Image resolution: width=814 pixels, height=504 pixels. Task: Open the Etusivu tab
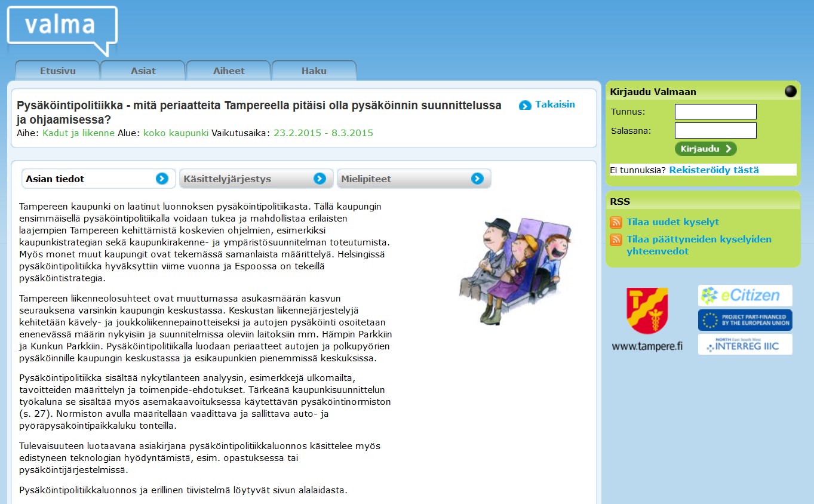(x=57, y=70)
